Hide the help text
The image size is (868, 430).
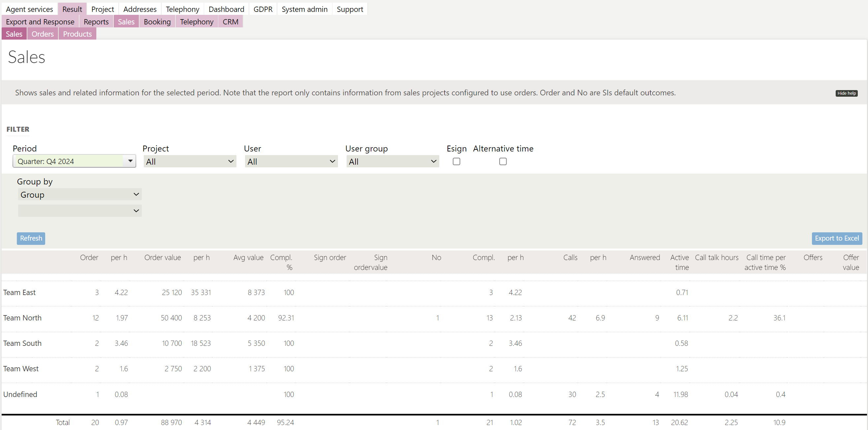click(847, 93)
